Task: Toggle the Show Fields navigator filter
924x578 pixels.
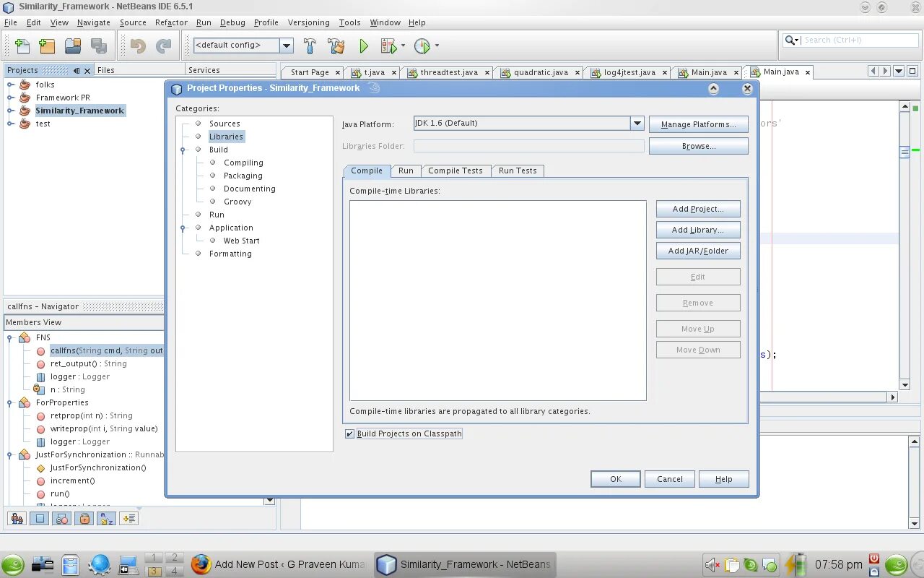Action: click(40, 518)
